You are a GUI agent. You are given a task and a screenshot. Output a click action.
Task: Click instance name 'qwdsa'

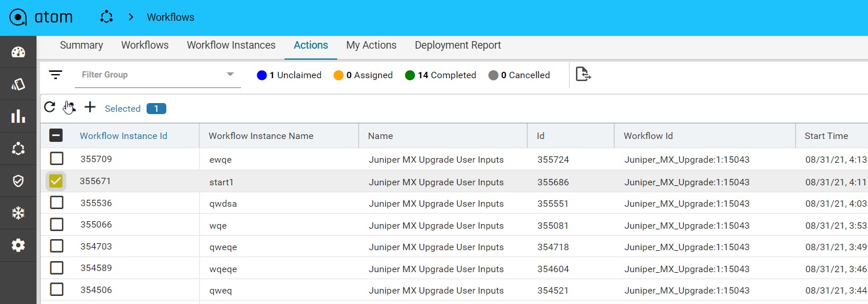tap(223, 204)
